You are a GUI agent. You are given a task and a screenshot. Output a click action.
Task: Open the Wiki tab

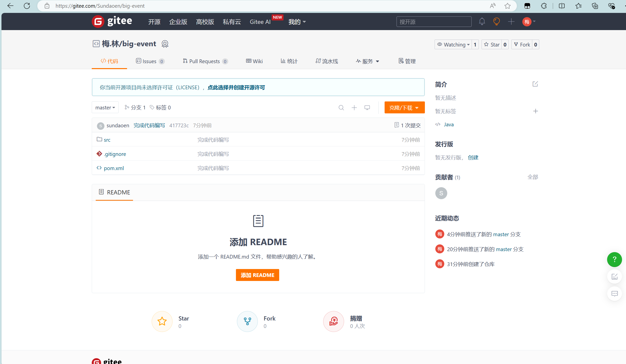click(x=254, y=61)
